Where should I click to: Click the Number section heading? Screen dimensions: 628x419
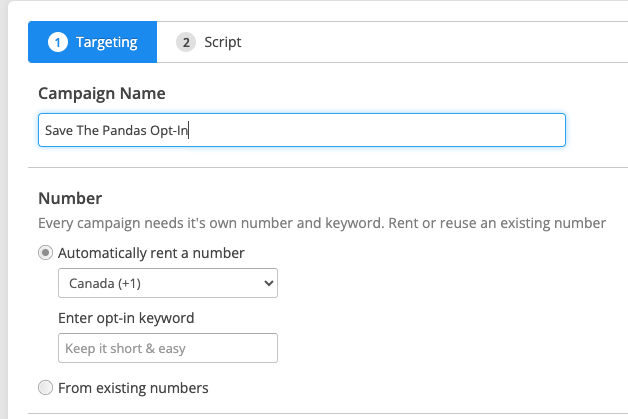(x=70, y=198)
